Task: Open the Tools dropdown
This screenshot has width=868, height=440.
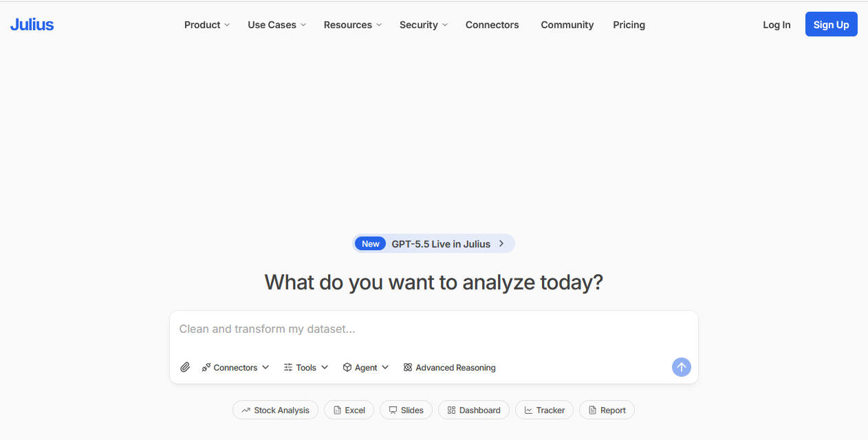Action: click(x=306, y=368)
